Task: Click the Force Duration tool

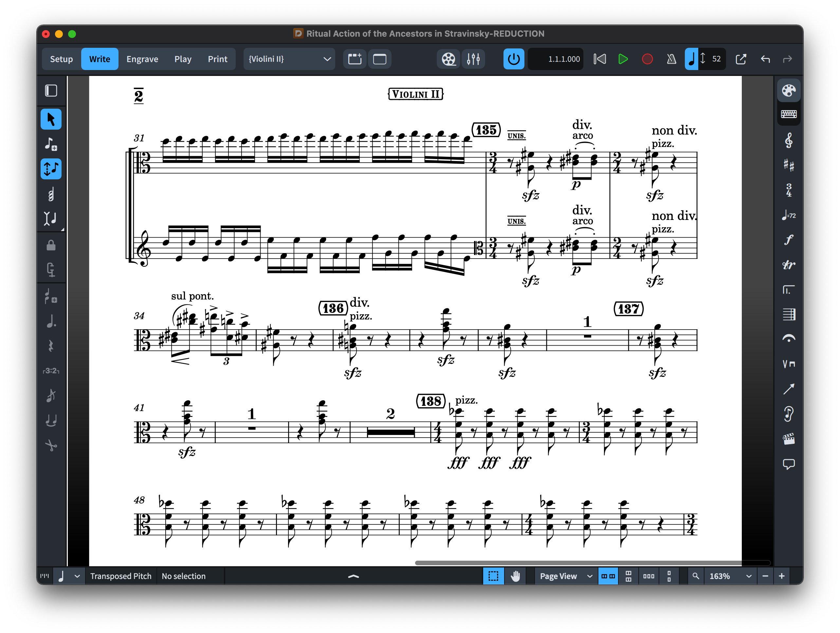Action: pyautogui.click(x=51, y=270)
